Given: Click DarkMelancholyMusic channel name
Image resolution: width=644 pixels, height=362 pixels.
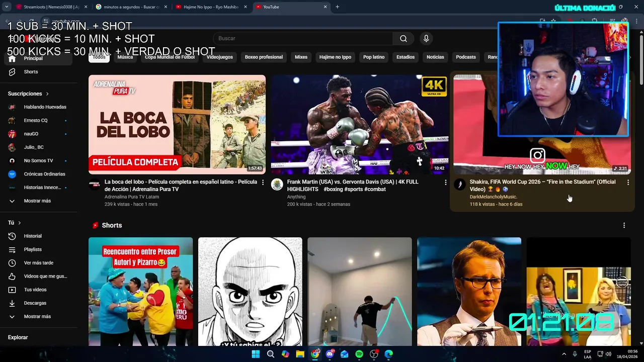Looking at the screenshot, I should point(493,197).
